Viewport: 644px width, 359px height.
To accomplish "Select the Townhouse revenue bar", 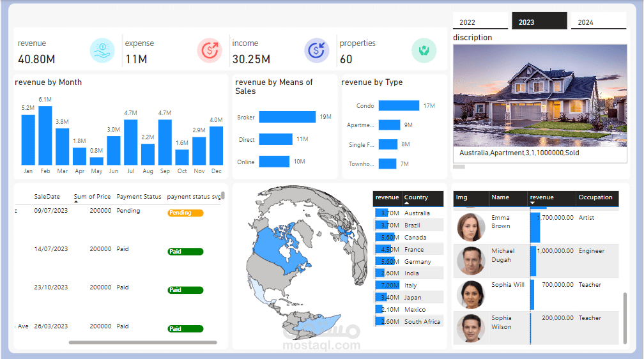I will pyautogui.click(x=387, y=164).
